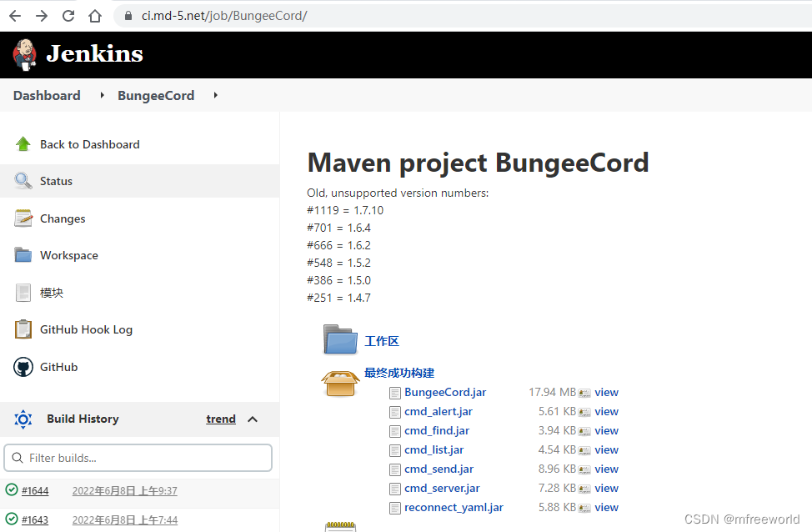Screen dimensions: 812x532
Task: Click view next to BungeeCord.jar
Action: 606,392
